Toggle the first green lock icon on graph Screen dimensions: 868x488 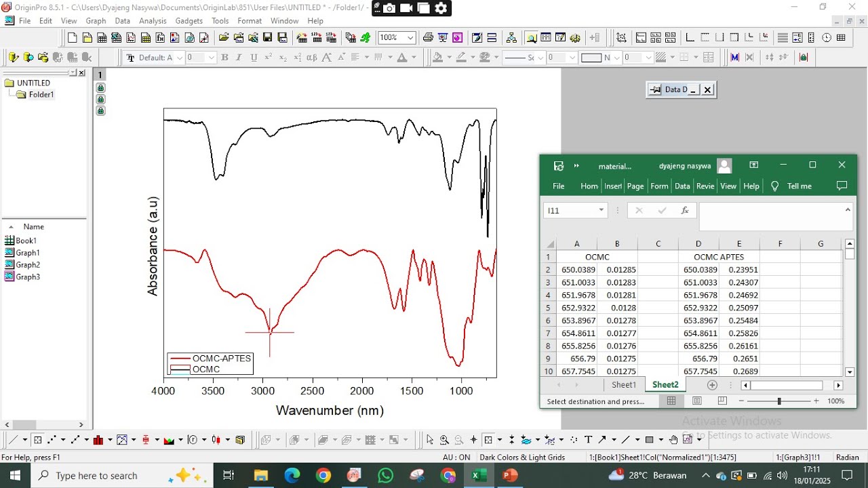tap(100, 88)
